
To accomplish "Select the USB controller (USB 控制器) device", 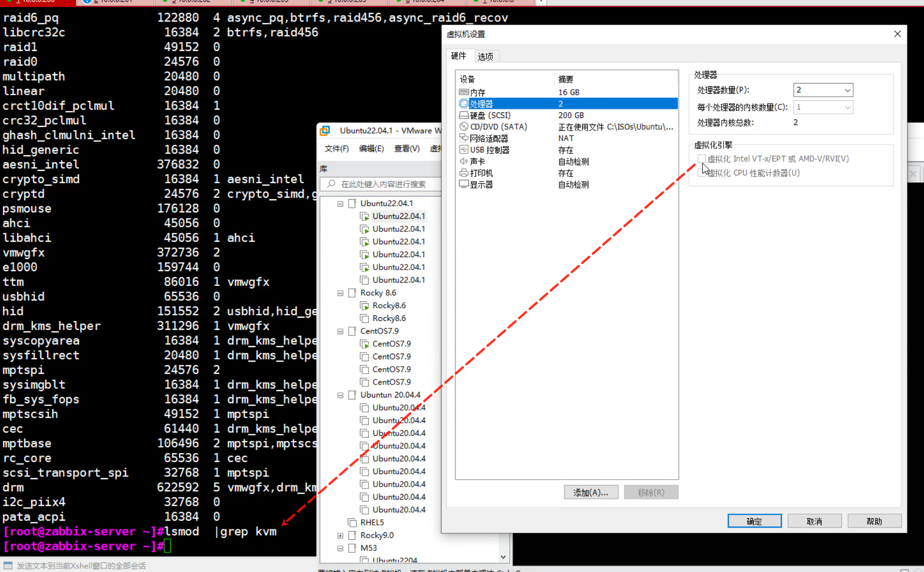I will pos(489,150).
